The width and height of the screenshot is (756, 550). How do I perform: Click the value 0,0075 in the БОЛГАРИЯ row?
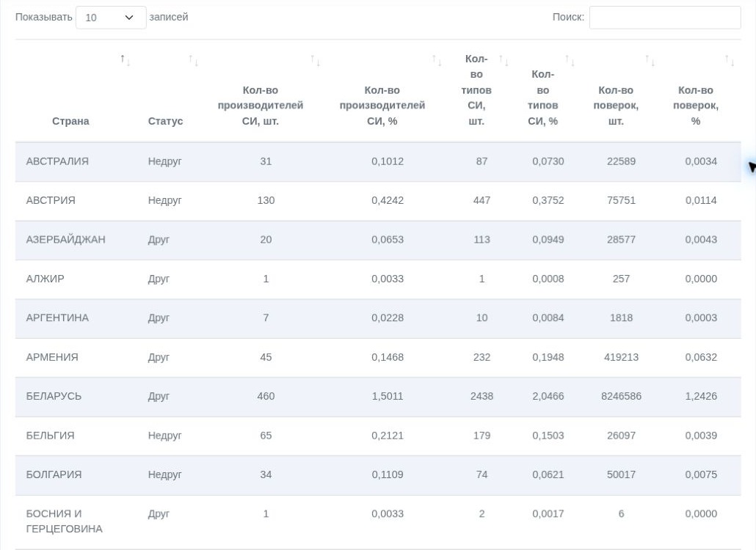(701, 475)
